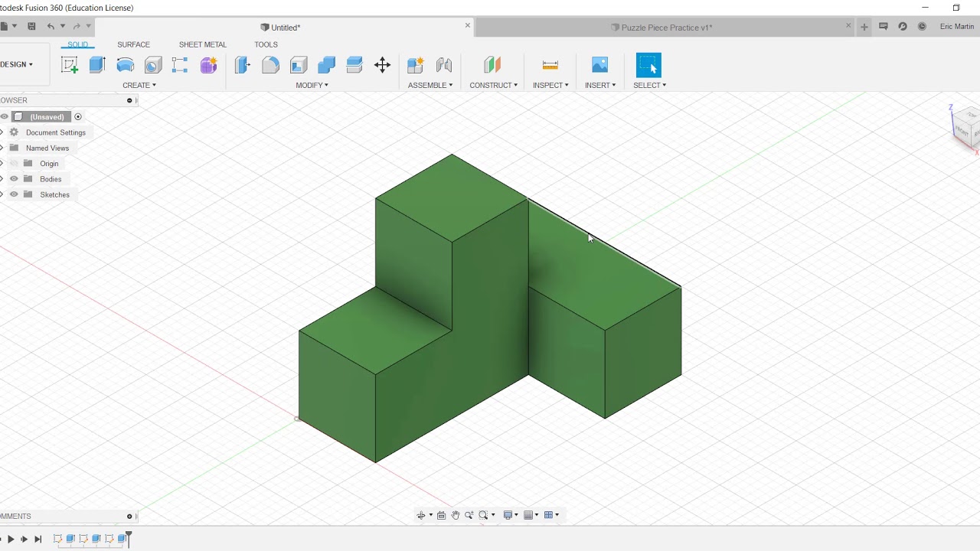Click the ViewCube in the corner
Screen dimensions: 980x551
click(966, 126)
